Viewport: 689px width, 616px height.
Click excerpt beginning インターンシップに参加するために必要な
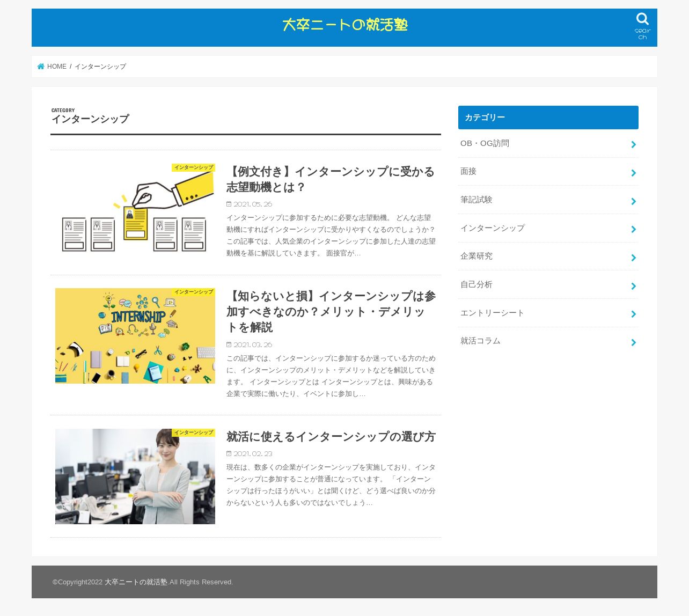331,236
